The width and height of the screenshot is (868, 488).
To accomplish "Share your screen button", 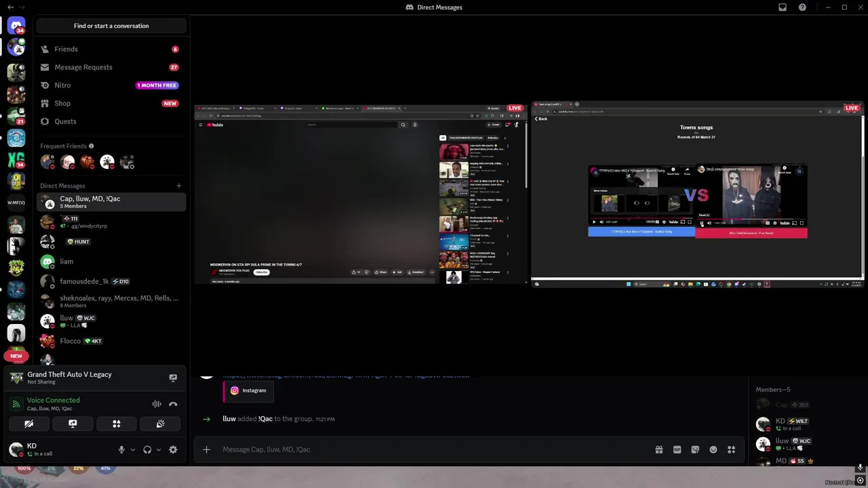I will tap(73, 424).
